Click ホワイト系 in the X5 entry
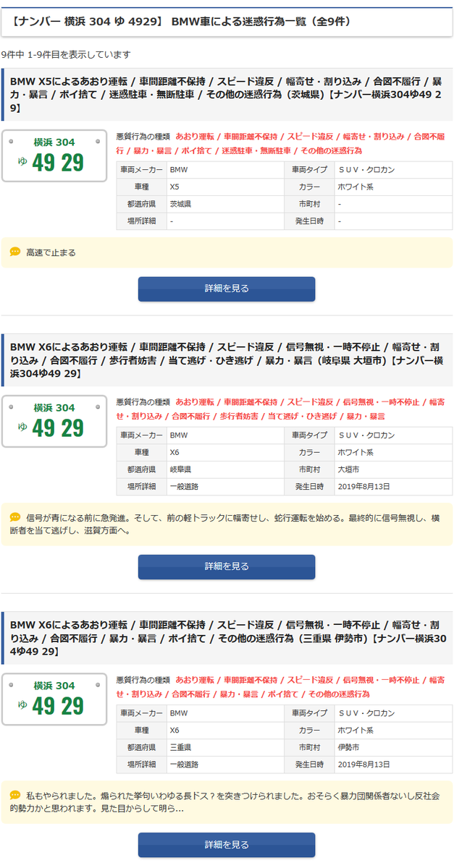The image size is (454, 868). 356,187
